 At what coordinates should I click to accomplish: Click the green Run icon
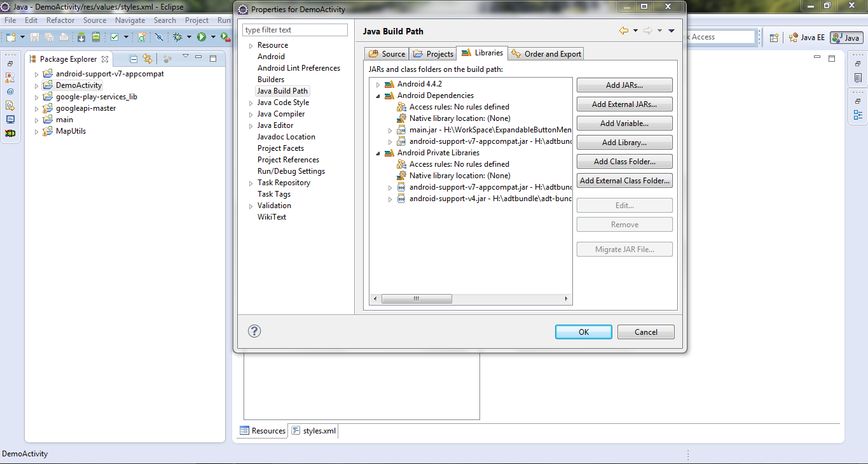click(202, 37)
